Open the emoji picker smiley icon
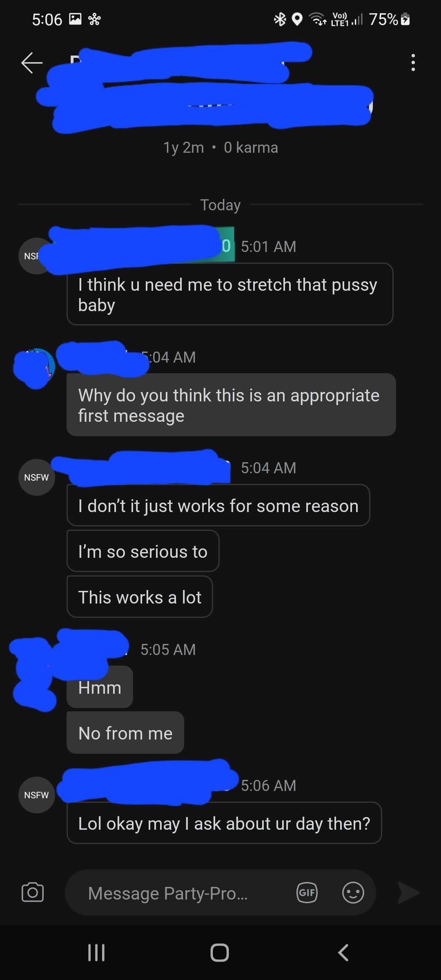The image size is (441, 980). 353,892
